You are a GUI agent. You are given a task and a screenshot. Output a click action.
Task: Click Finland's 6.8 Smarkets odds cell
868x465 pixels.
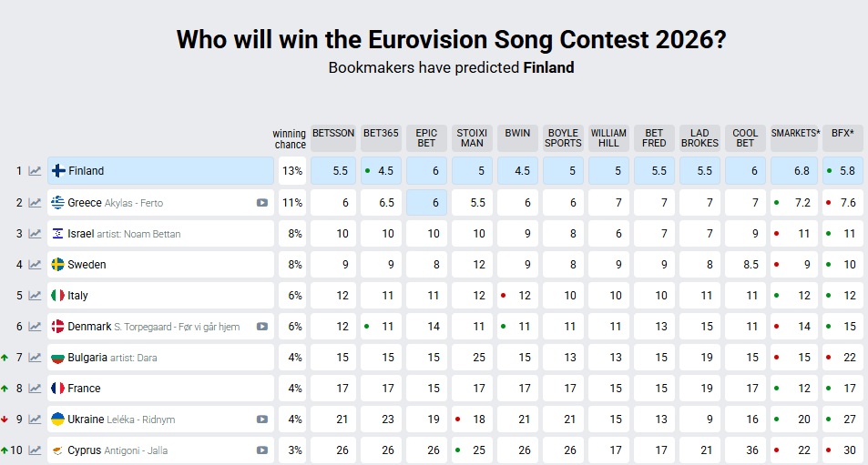coord(794,171)
